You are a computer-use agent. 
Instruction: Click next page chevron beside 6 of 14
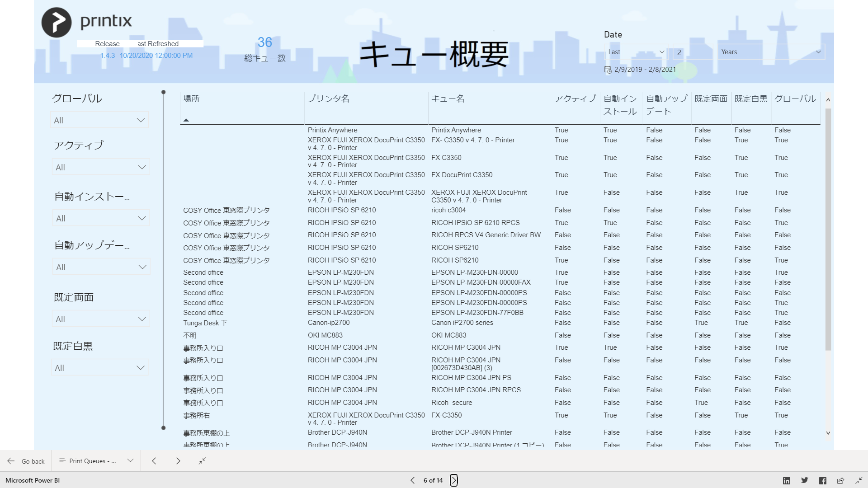click(x=454, y=480)
